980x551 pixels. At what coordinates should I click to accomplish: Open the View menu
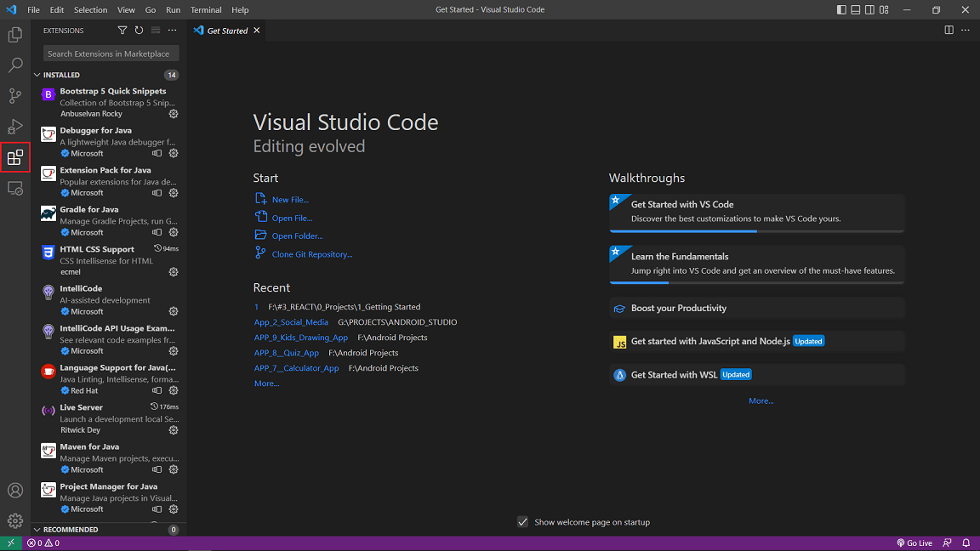tap(126, 9)
